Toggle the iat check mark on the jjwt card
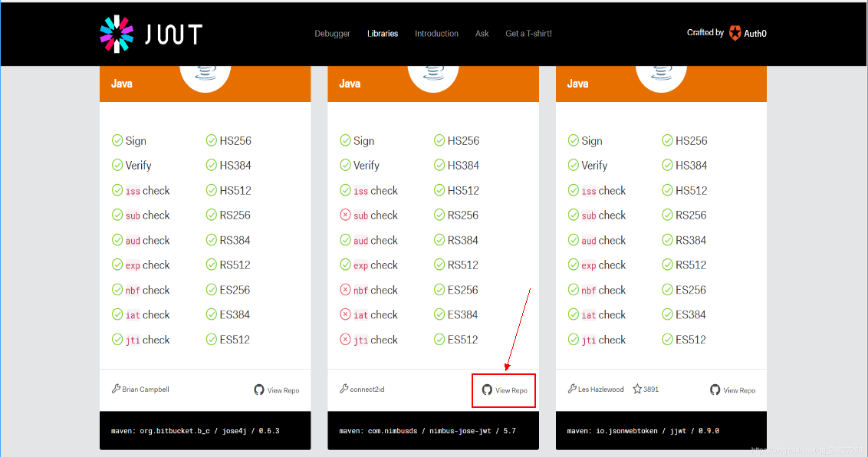This screenshot has height=457, width=868. [574, 314]
